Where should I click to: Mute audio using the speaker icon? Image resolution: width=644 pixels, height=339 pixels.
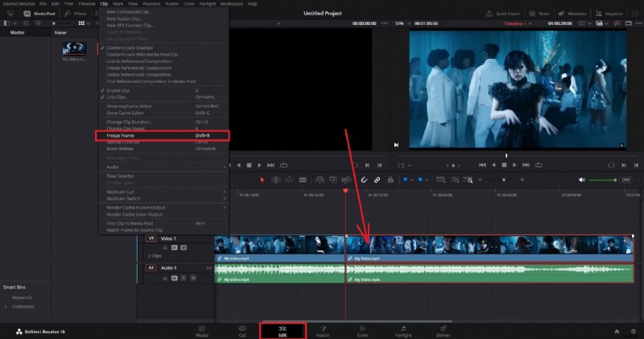pos(581,180)
